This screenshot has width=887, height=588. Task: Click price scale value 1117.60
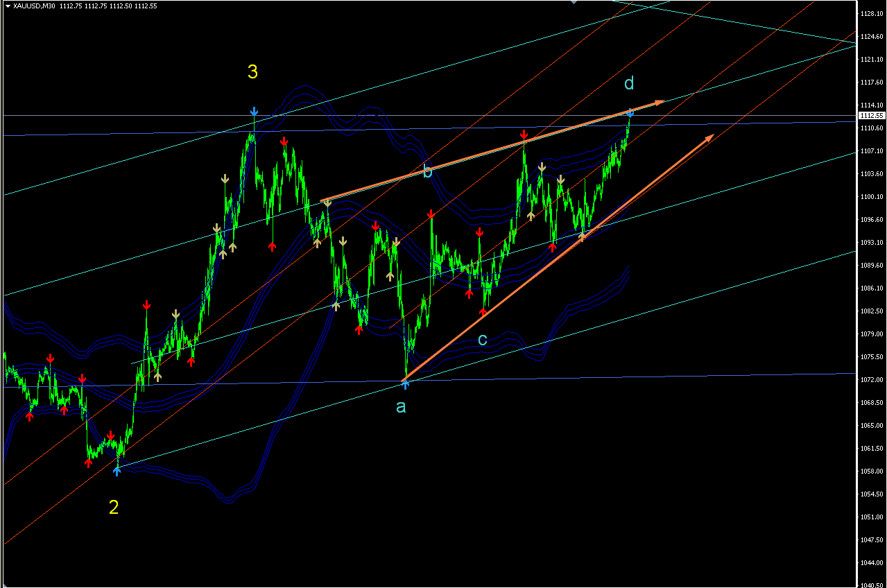click(x=871, y=83)
